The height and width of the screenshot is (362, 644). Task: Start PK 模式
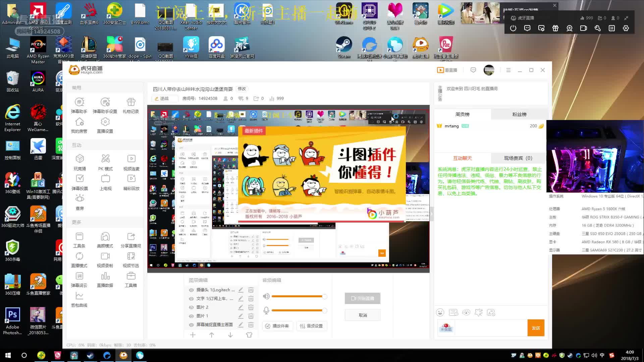[105, 163]
